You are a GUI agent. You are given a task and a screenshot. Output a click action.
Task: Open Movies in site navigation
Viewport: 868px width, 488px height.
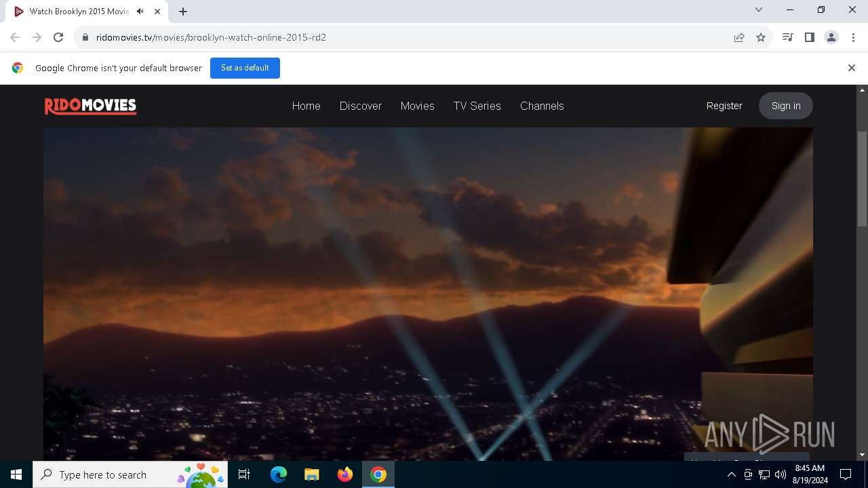tap(417, 106)
